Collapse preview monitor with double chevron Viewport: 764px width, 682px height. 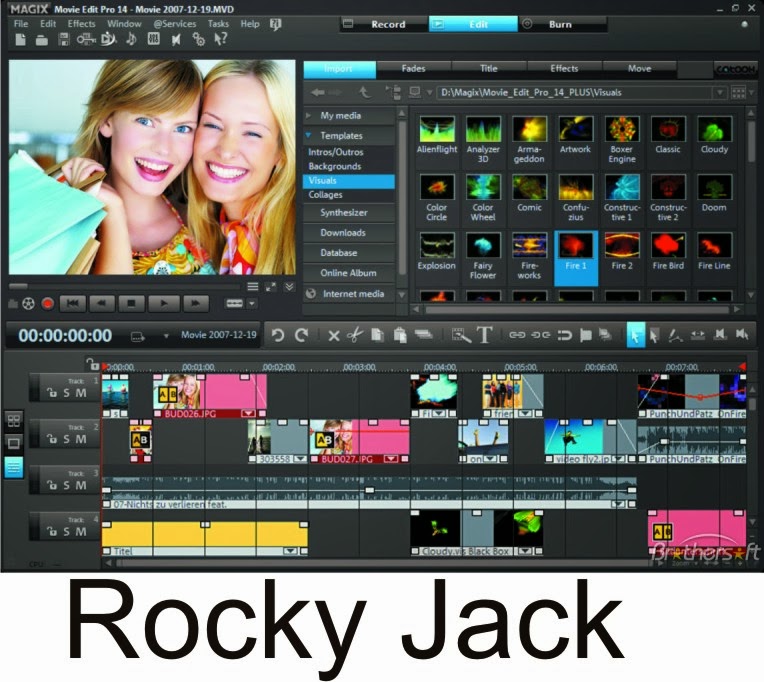coord(289,287)
